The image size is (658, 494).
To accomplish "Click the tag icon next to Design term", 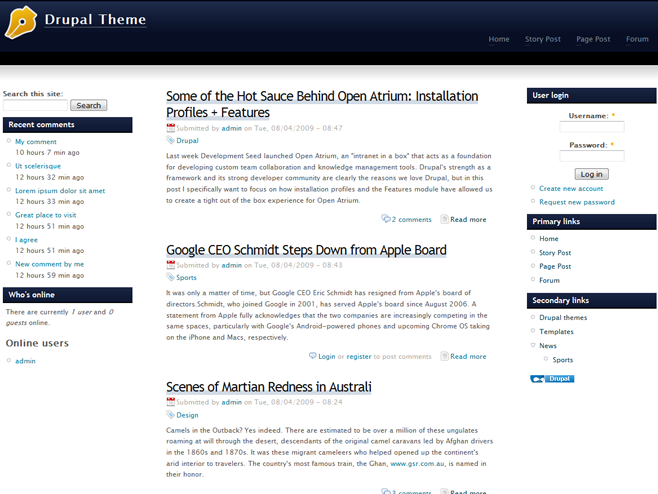I will point(170,414).
